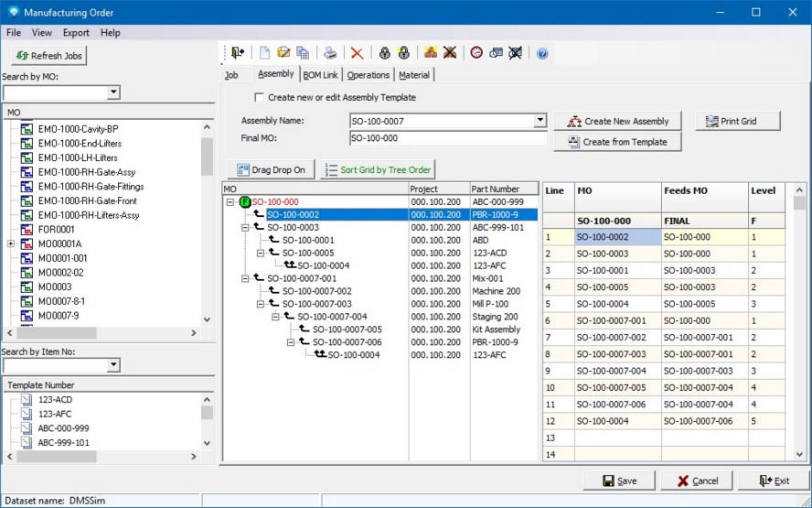Click the red clock toolbar icon

click(476, 53)
